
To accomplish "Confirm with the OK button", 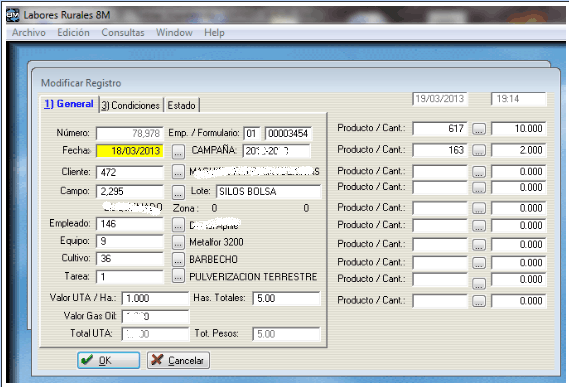I will (x=109, y=360).
